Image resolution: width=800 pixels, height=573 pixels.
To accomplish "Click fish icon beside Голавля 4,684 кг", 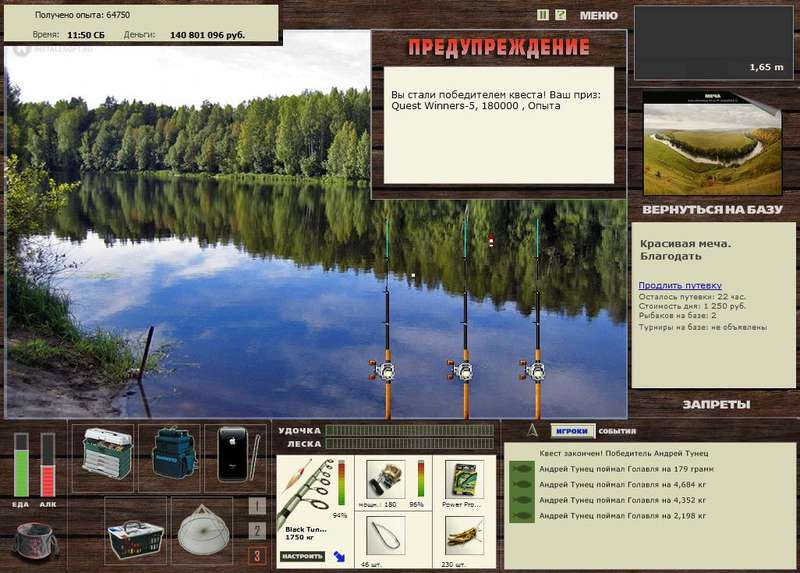I will pyautogui.click(x=522, y=485).
